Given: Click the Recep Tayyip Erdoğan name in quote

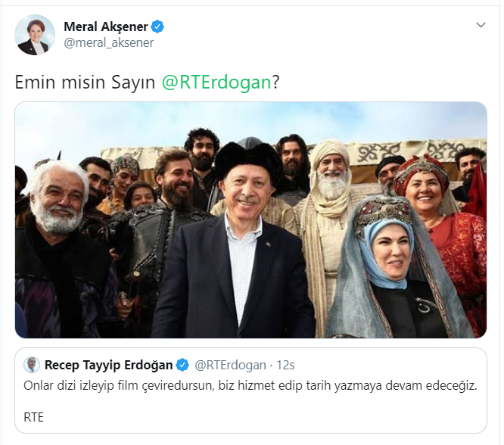Looking at the screenshot, I should pyautogui.click(x=108, y=365).
